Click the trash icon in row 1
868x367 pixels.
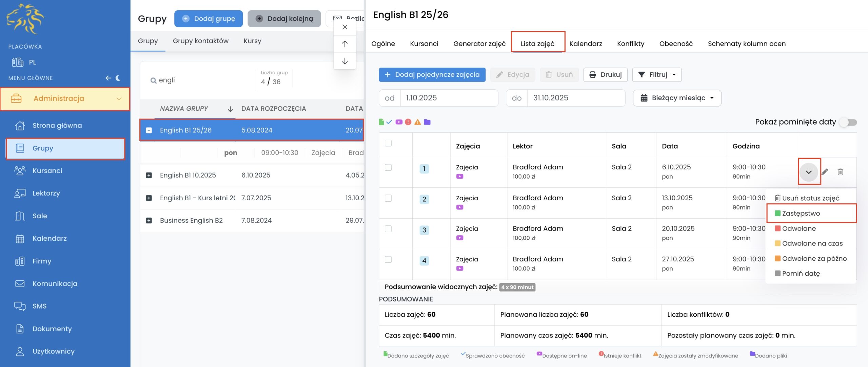[x=840, y=172]
